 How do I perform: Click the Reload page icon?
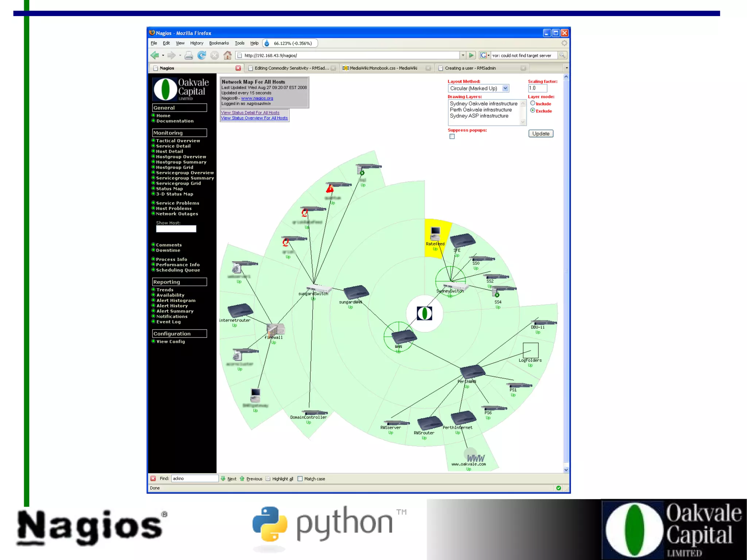click(202, 55)
